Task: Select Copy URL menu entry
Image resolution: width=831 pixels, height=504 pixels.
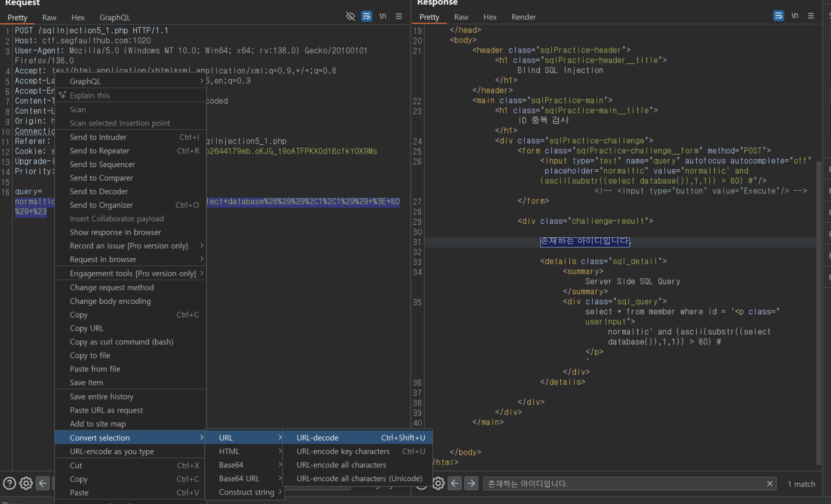Action: point(130,328)
